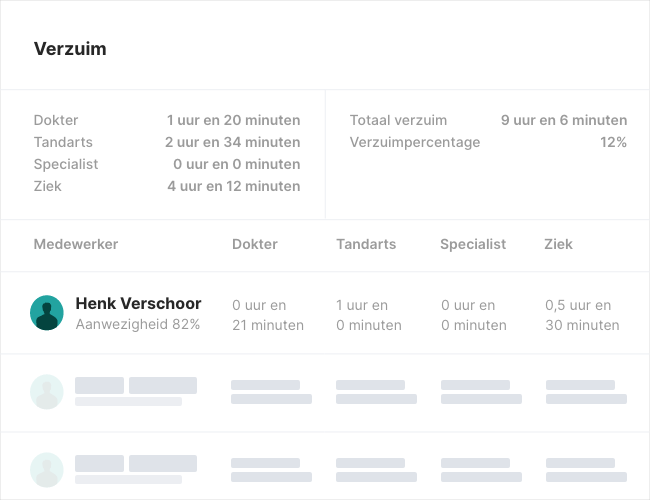
Task: Click the Ziek summary 4 uur 12 minuten
Action: coord(233,186)
